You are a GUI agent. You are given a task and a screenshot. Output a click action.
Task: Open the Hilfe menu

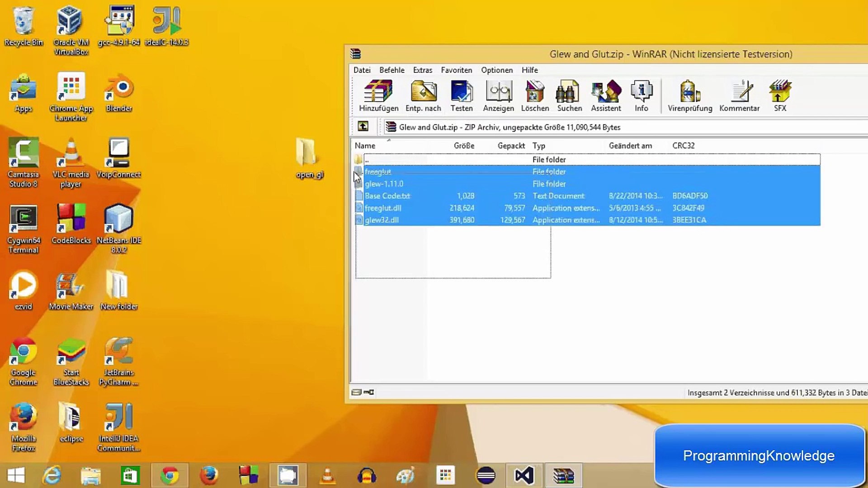pyautogui.click(x=529, y=70)
